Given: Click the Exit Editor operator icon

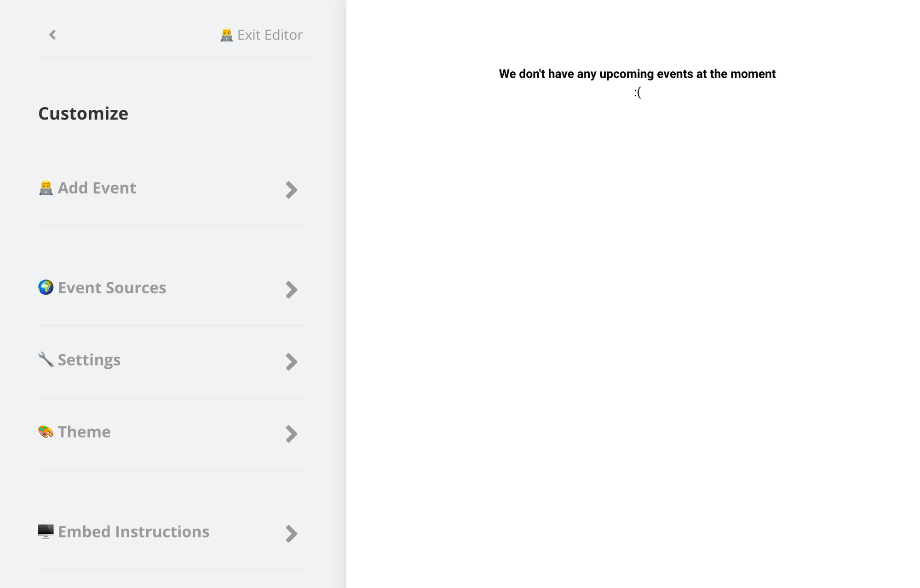Looking at the screenshot, I should (227, 34).
